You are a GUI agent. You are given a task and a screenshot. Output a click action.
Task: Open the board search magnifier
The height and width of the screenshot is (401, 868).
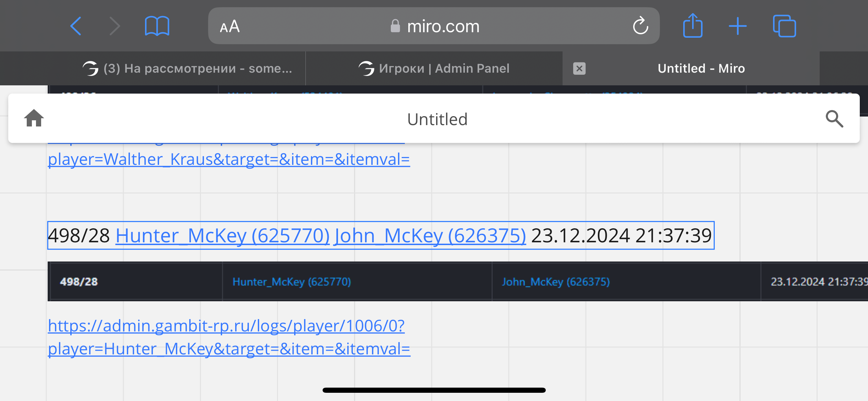tap(834, 119)
